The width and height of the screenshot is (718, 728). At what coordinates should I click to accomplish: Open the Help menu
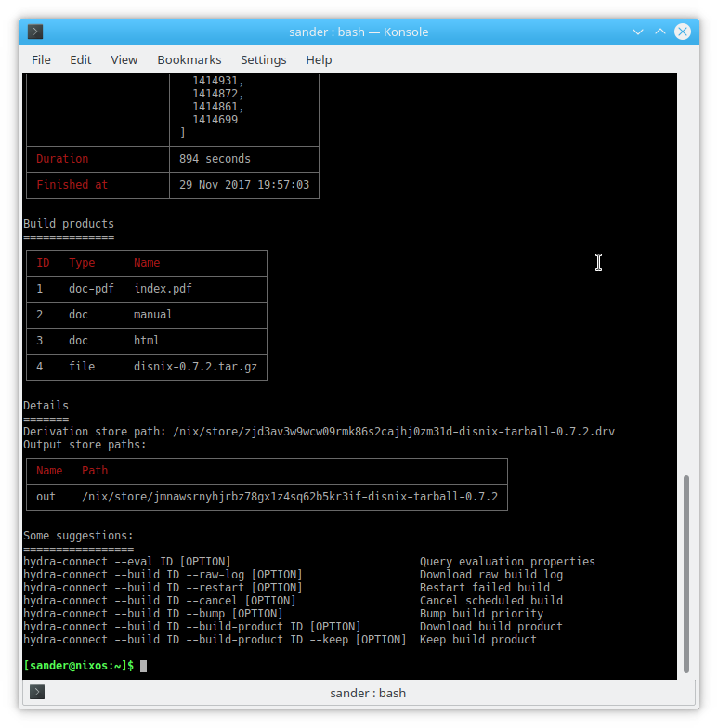(x=319, y=59)
